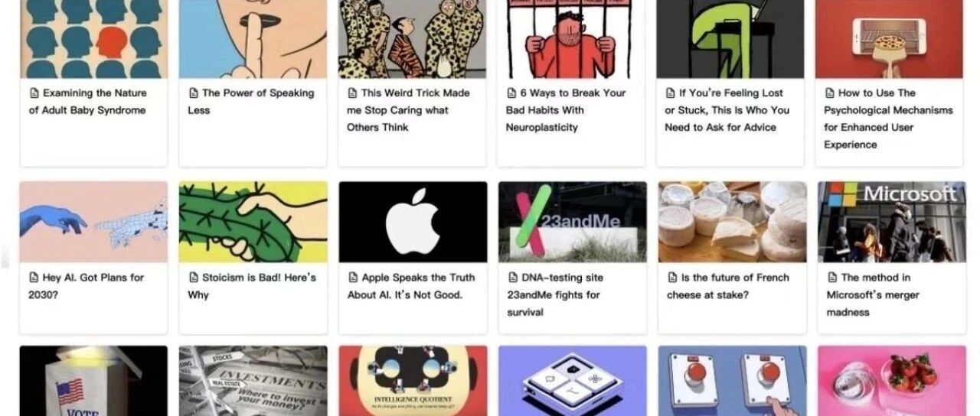Viewport: 980px width, 416px height.
Task: Click document icon beside "Stoicism is Bad!"
Action: point(193,278)
